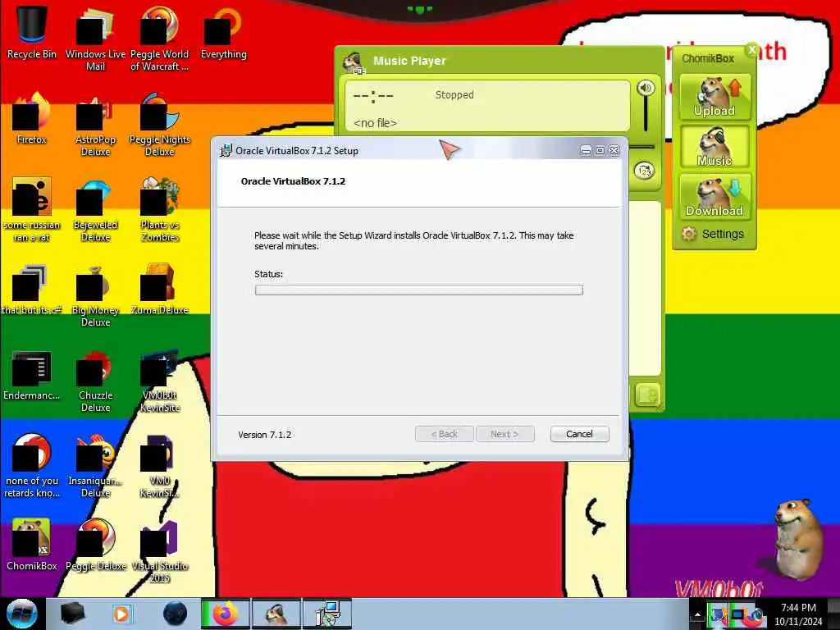Click the ChomikBox hamster taskbar button
Screen dimensions: 840x630
click(x=276, y=614)
